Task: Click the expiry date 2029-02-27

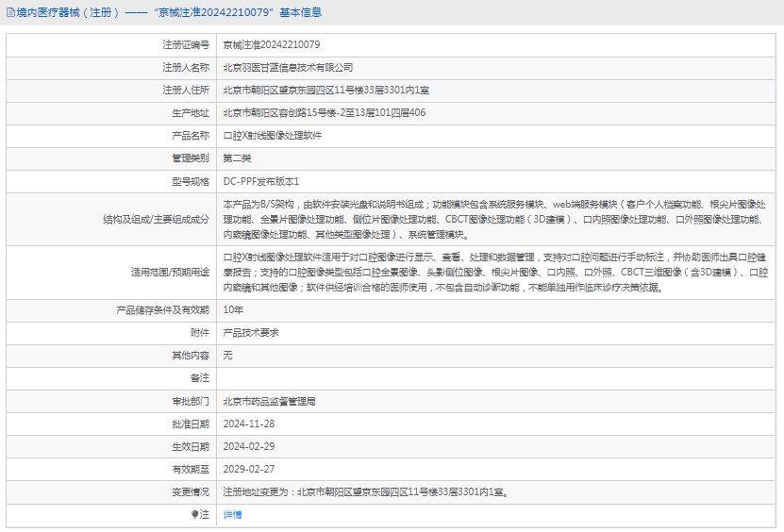Action: 248,469
